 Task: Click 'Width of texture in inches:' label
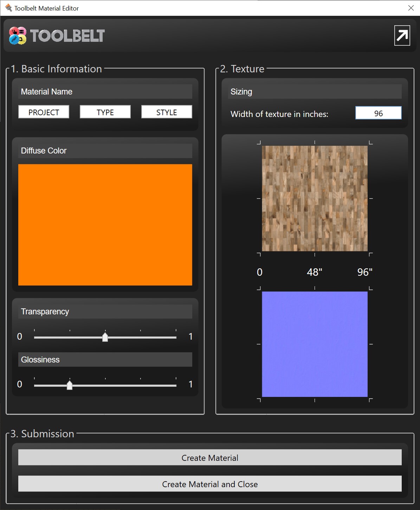(x=279, y=114)
